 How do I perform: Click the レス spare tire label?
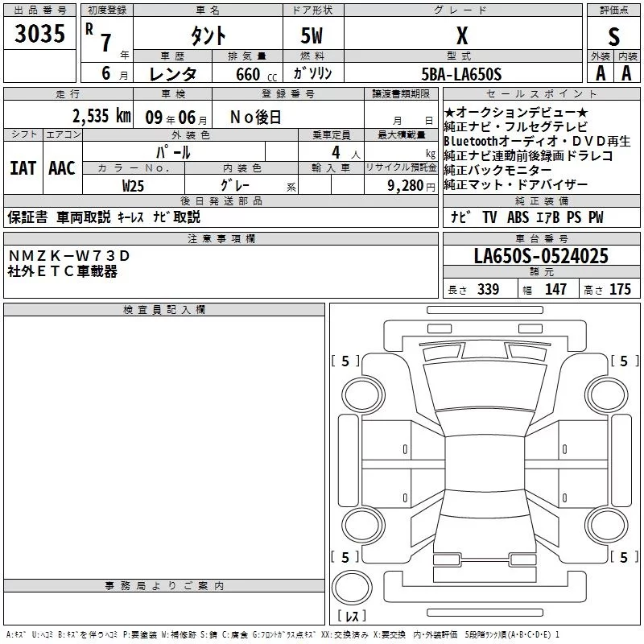[352, 616]
